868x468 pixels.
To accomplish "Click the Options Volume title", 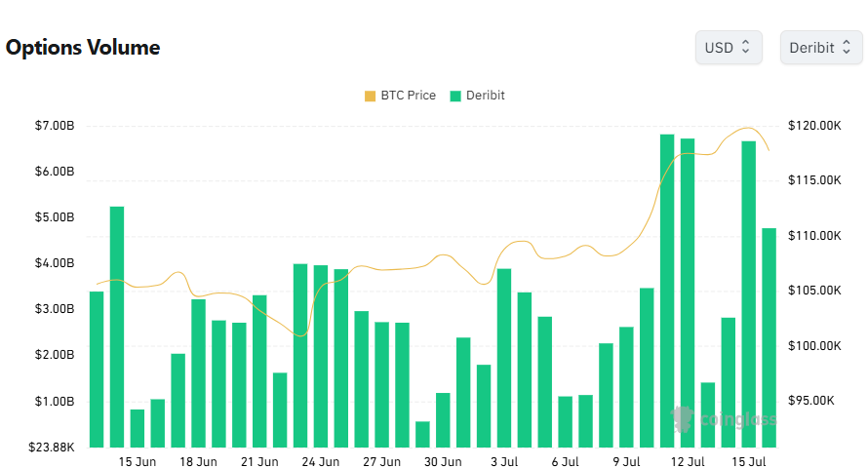I will pos(83,48).
